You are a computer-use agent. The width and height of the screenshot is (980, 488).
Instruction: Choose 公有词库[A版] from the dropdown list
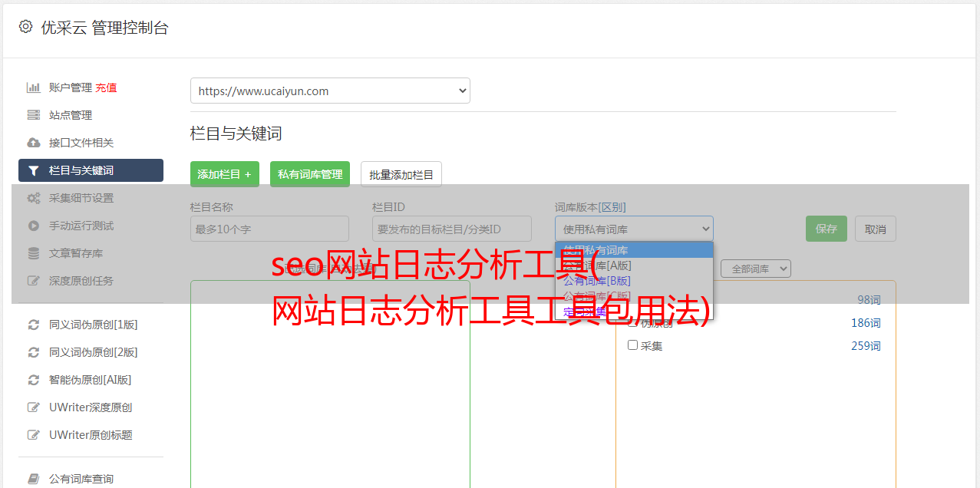(x=635, y=265)
